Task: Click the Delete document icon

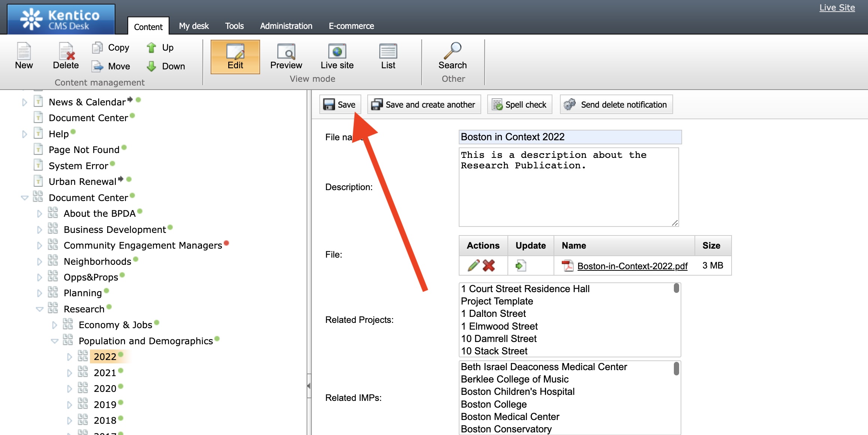Action: pos(66,52)
